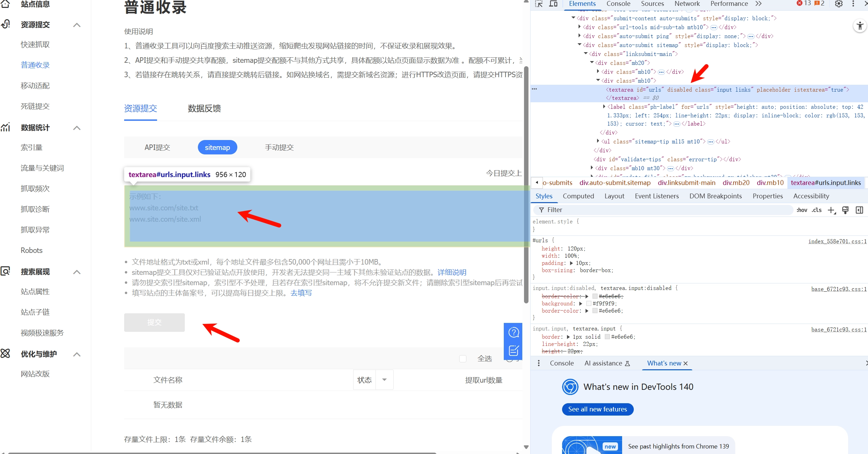This screenshot has width=868, height=454.
Task: Select the 手动提交 submission method tab
Action: (279, 148)
